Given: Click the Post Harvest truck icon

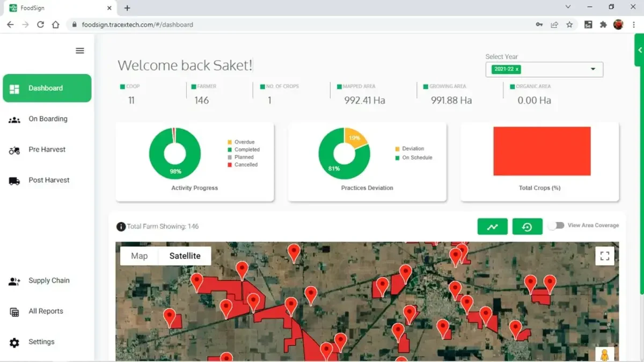Looking at the screenshot, I should [14, 181].
